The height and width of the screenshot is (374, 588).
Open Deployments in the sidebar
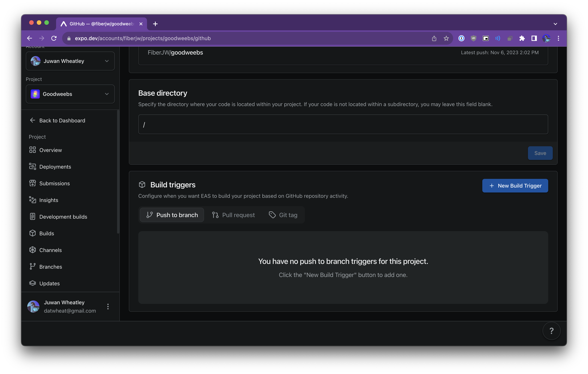coord(70,167)
